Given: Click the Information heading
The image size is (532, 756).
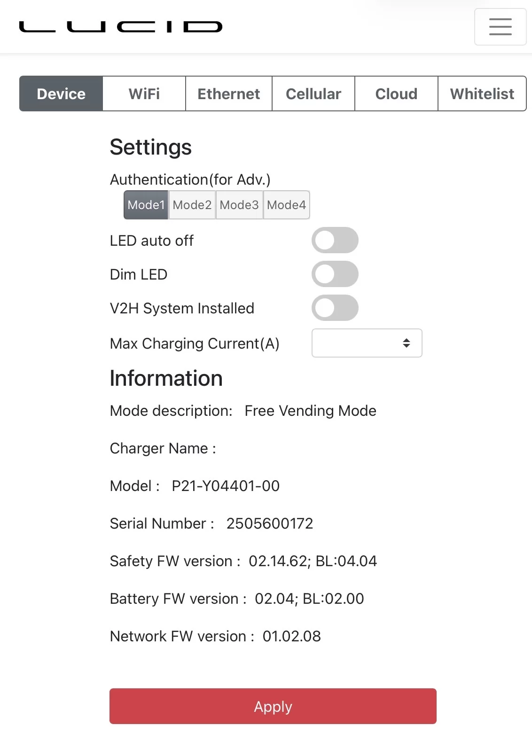Looking at the screenshot, I should [166, 378].
